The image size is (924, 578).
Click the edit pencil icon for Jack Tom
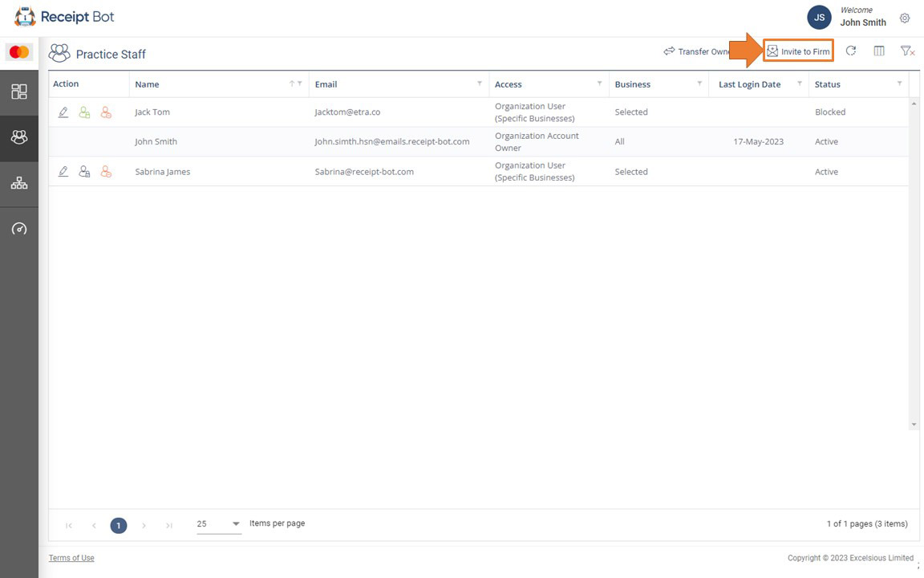pos(63,112)
